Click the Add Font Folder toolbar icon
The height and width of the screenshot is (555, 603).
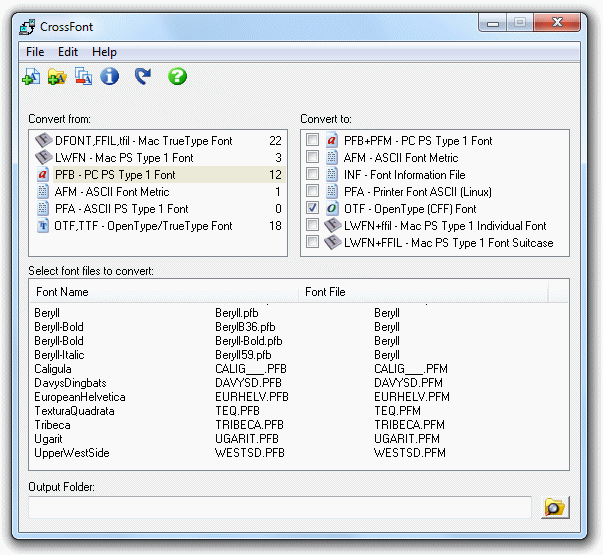click(57, 76)
